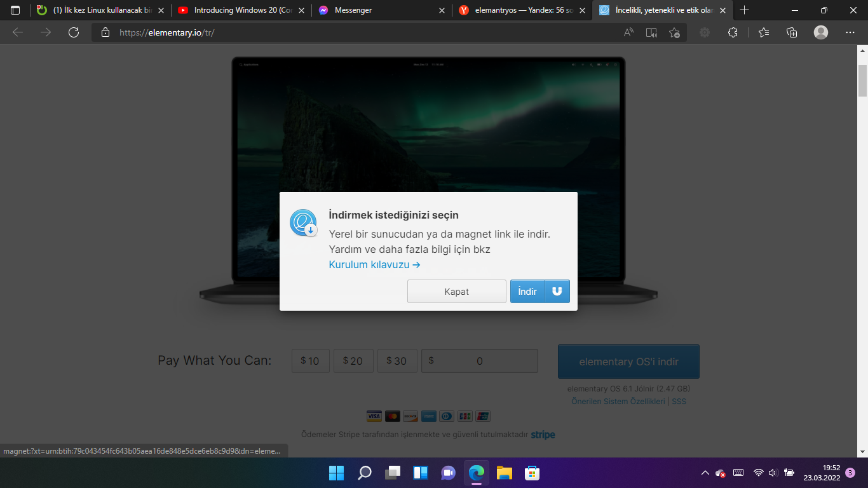Open the Windows Start menu
The height and width of the screenshot is (488, 868).
[336, 473]
